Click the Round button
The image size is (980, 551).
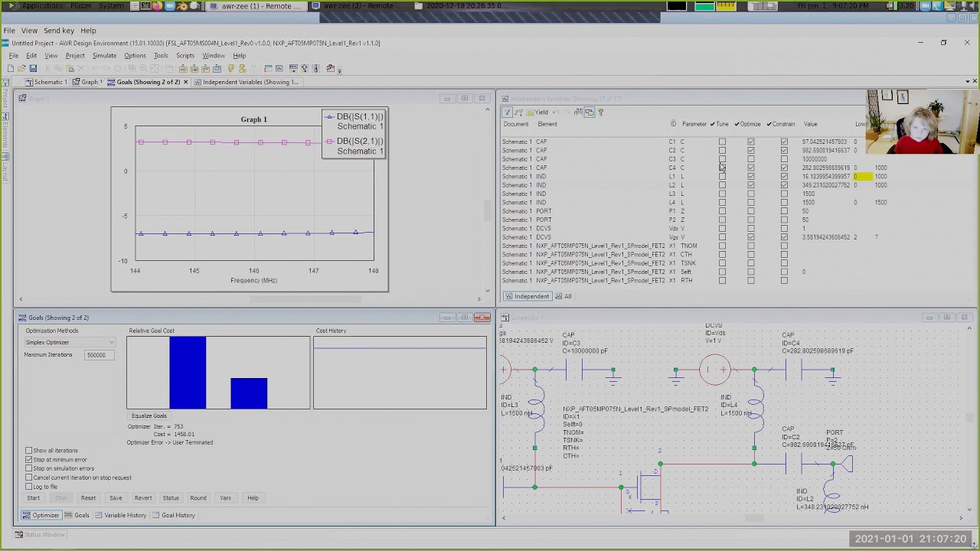tap(198, 498)
